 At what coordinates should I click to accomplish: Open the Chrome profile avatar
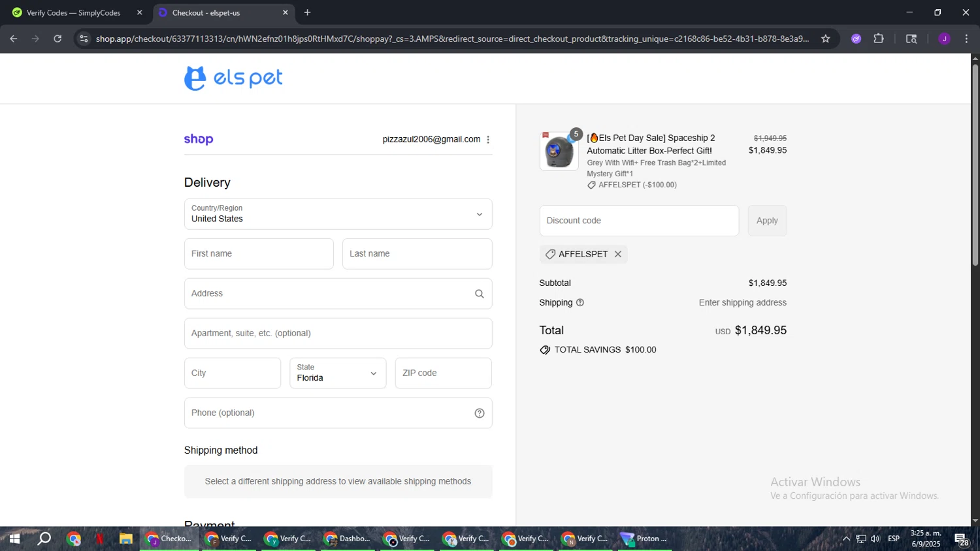tap(944, 39)
